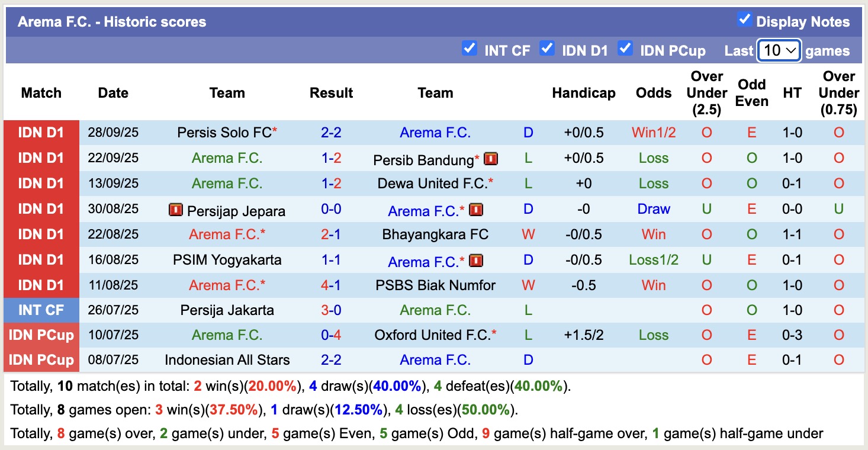Open the Persija Jakarta team link
The image size is (868, 450).
pos(227,310)
